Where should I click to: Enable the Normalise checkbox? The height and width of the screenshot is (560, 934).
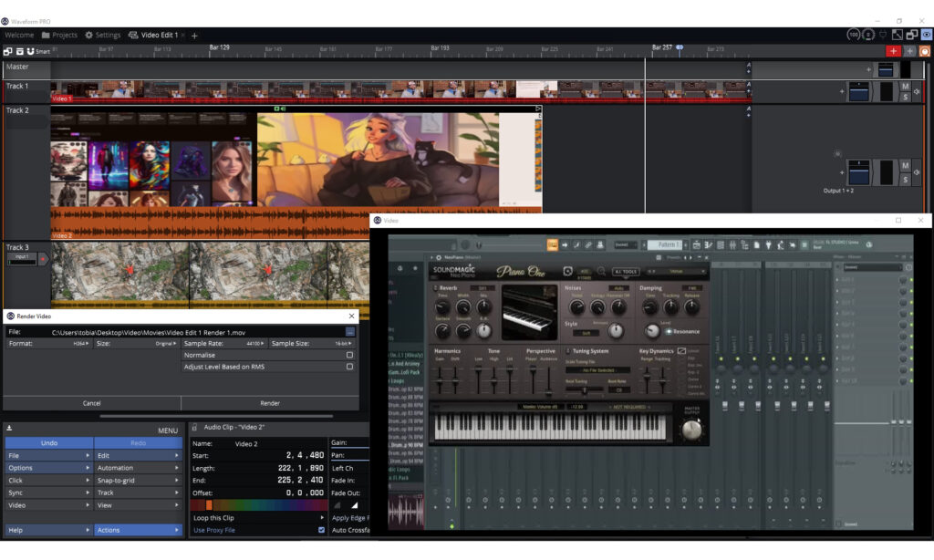click(x=349, y=355)
